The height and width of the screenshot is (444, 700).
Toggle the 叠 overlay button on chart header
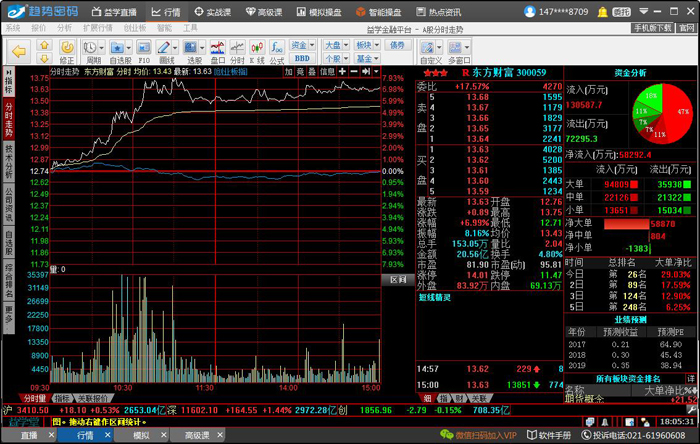(x=314, y=72)
